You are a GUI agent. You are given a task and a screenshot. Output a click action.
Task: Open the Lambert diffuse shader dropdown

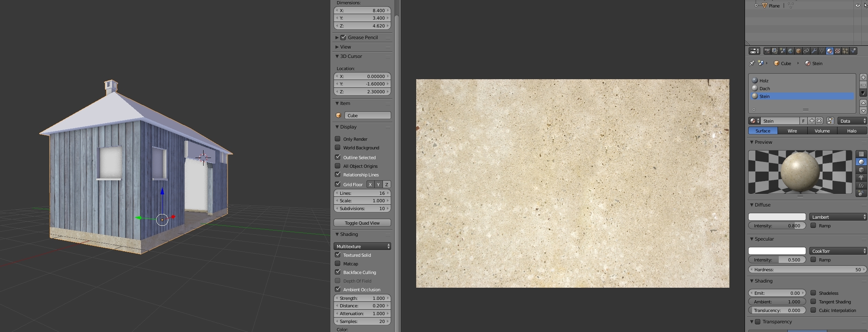click(x=838, y=217)
